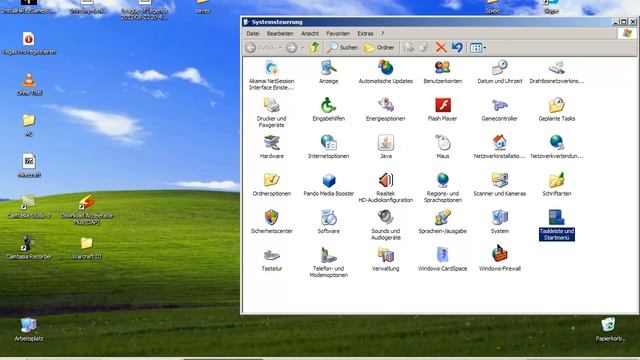The height and width of the screenshot is (360, 640).
Task: Open Sicherheitscenter
Action: point(271,222)
